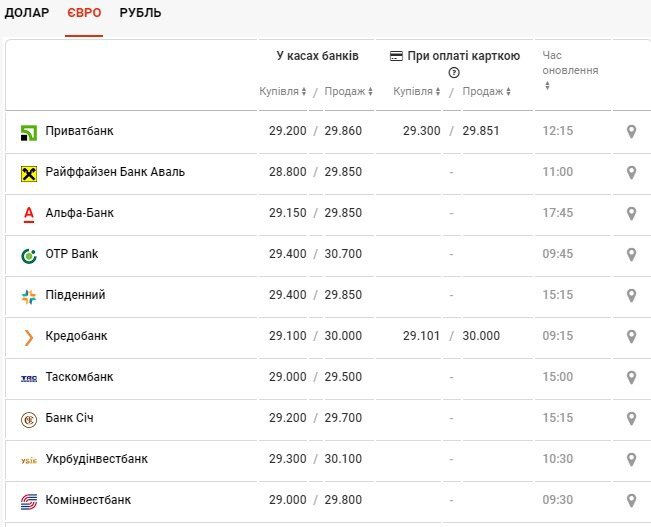The width and height of the screenshot is (651, 527).
Task: Click the OTP Bank logo icon
Action: (x=29, y=254)
